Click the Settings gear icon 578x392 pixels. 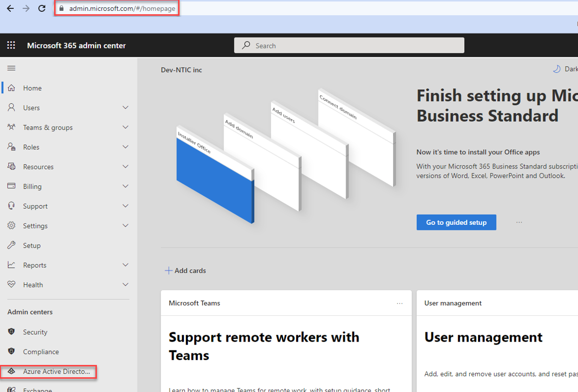[11, 225]
